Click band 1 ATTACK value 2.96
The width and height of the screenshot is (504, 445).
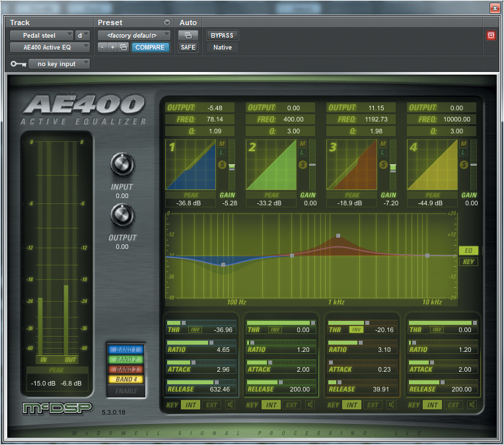(223, 370)
